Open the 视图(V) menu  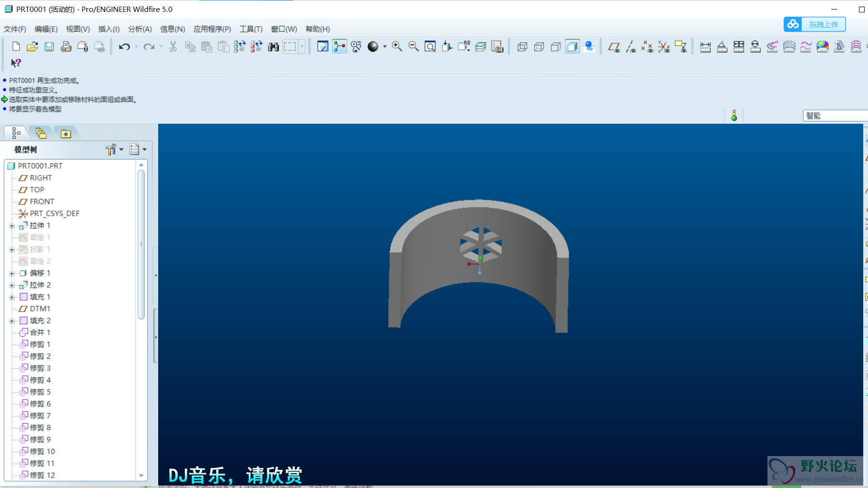click(78, 29)
